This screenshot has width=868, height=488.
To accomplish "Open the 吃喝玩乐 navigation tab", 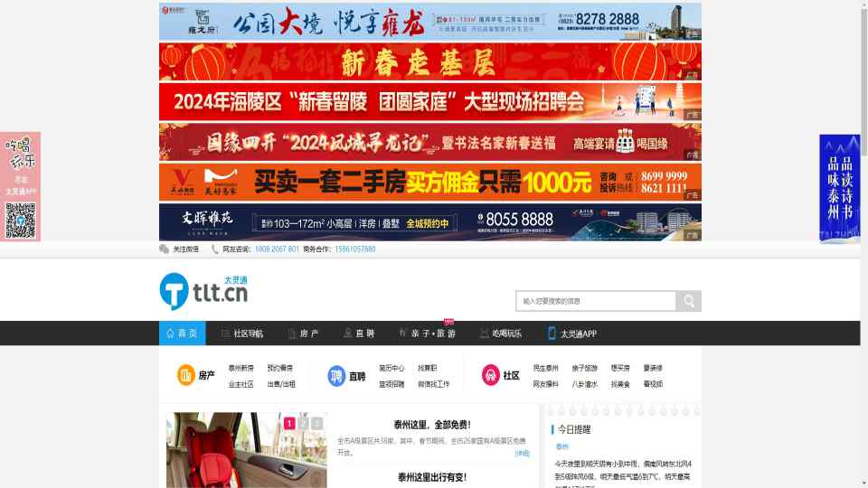I will pyautogui.click(x=501, y=333).
